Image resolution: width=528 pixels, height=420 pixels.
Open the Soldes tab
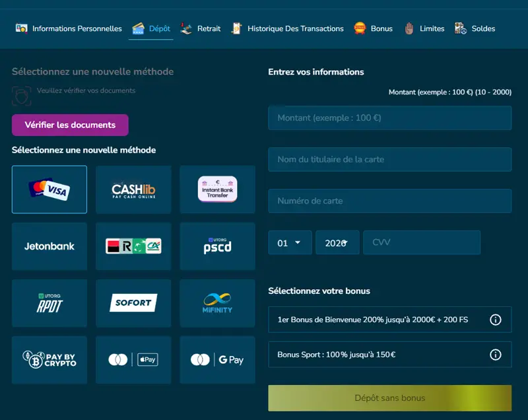point(475,28)
